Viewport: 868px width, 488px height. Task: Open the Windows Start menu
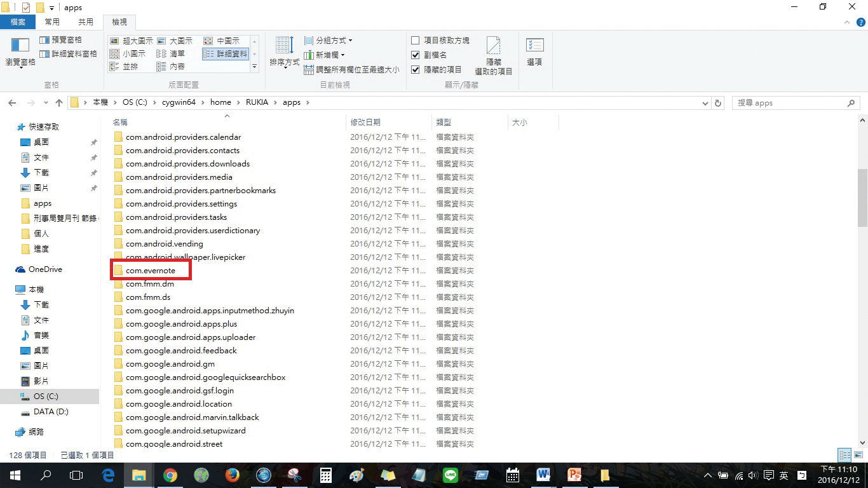(14, 475)
